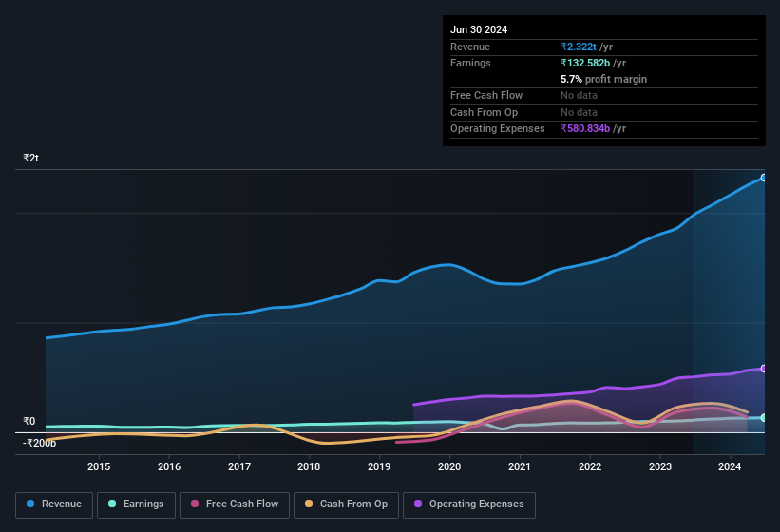780x532 pixels.
Task: Click the 2022 x-axis label
Action: (x=590, y=466)
